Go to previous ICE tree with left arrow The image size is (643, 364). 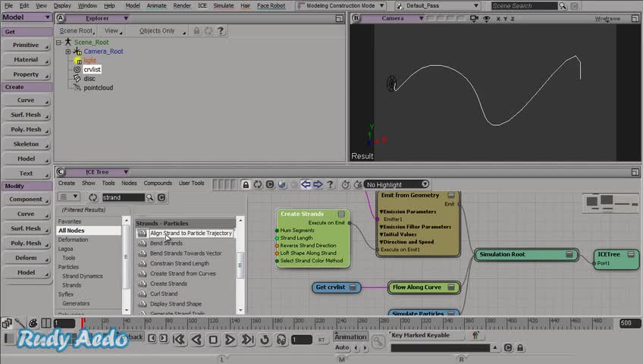[x=306, y=184]
